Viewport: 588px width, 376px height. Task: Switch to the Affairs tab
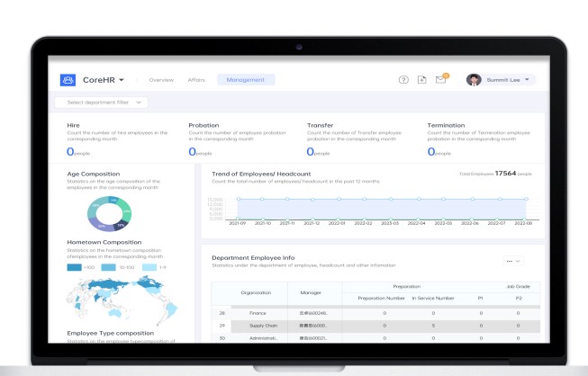click(196, 80)
